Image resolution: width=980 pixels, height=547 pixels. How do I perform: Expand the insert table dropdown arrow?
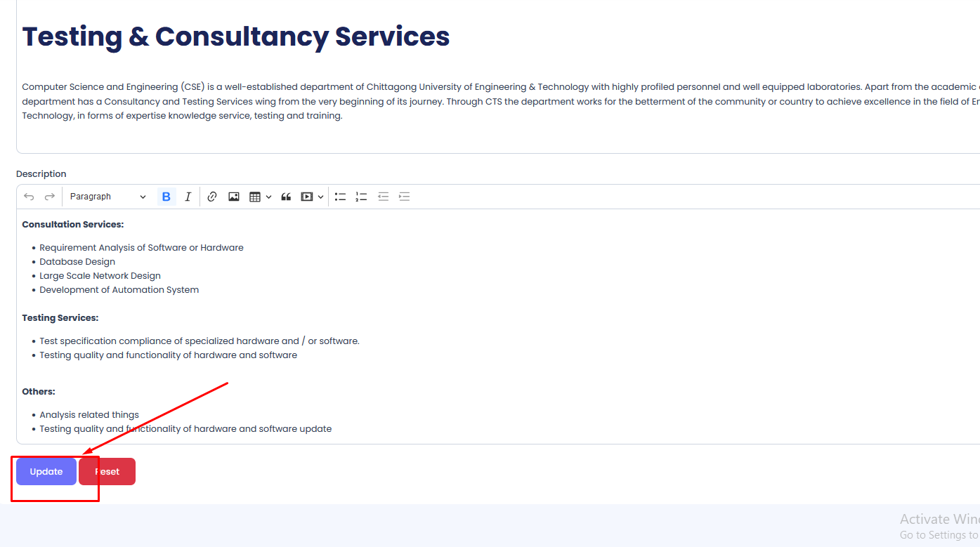click(269, 197)
